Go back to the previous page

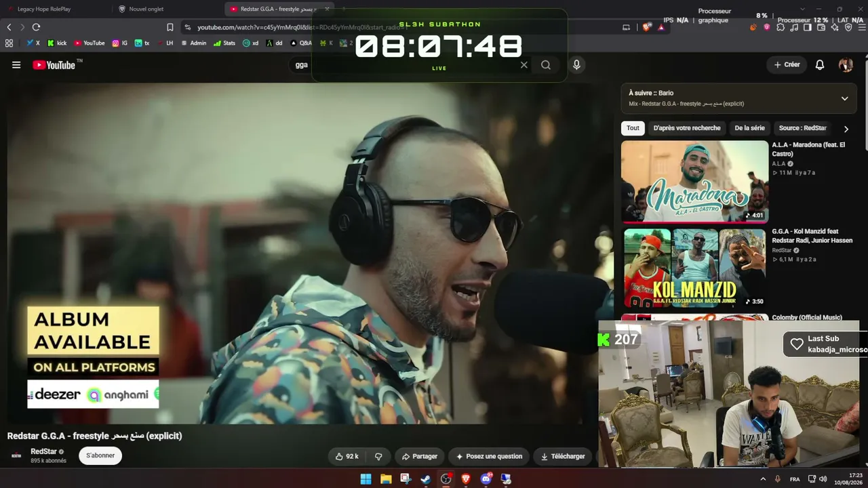click(x=9, y=27)
